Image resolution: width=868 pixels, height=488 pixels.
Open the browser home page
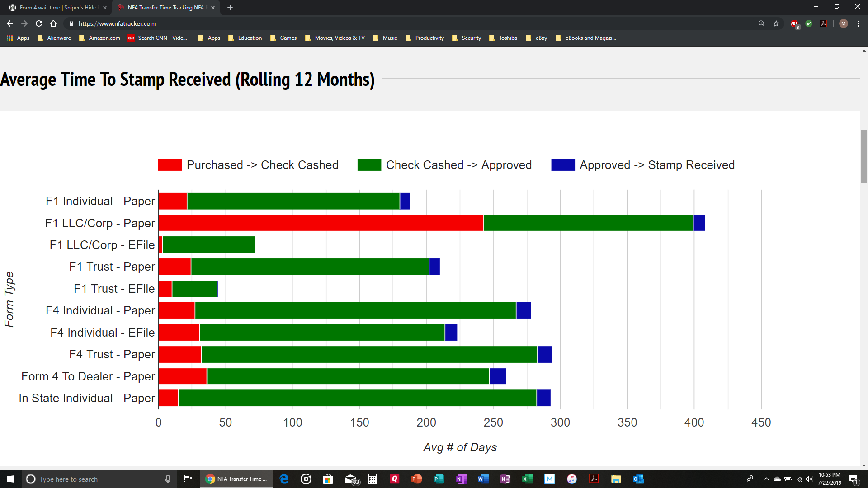pos(53,23)
